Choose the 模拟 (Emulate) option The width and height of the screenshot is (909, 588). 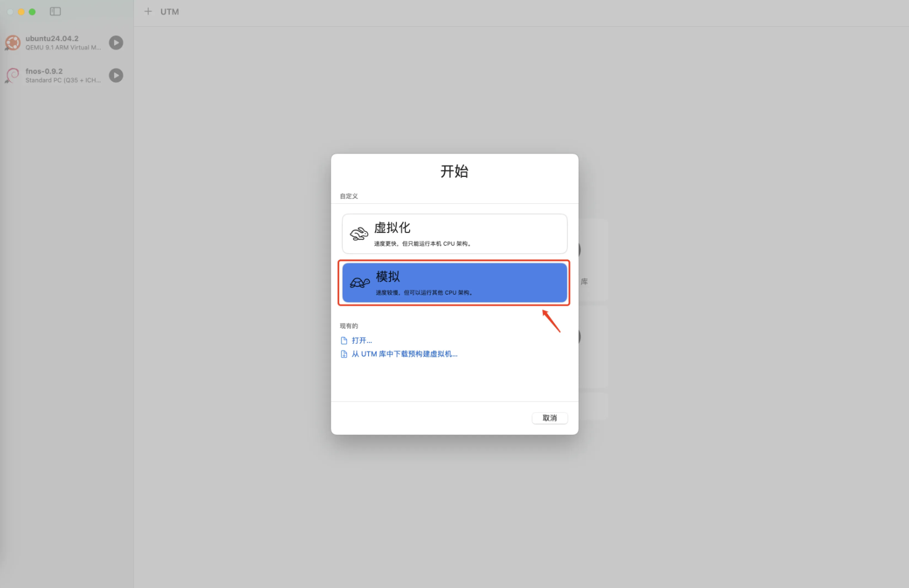(455, 283)
